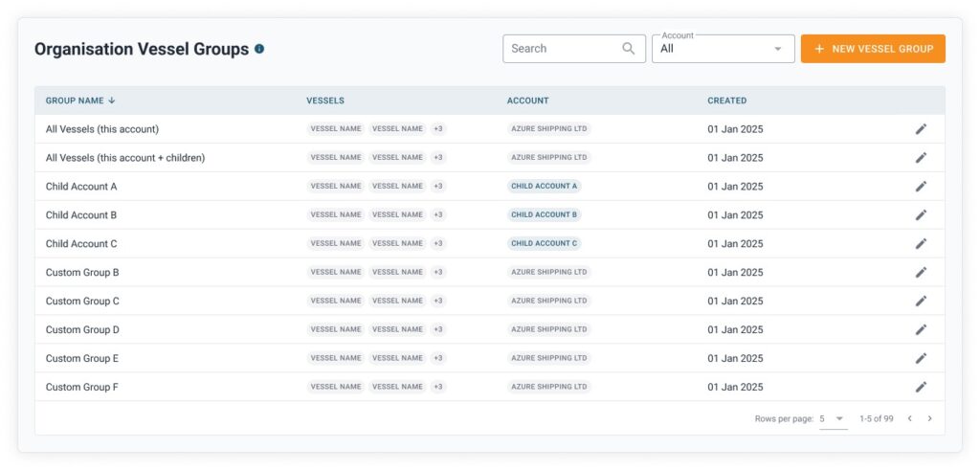Go to the previous page of results

(909, 418)
